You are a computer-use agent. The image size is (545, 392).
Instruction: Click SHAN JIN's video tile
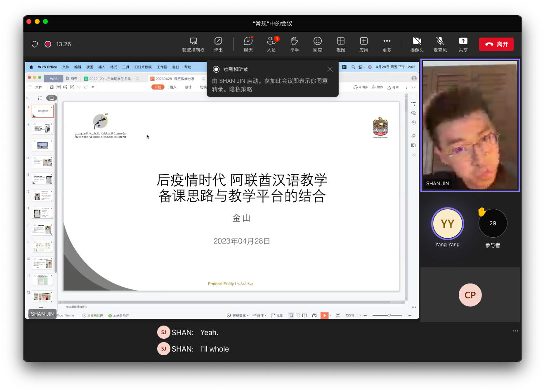coord(470,125)
